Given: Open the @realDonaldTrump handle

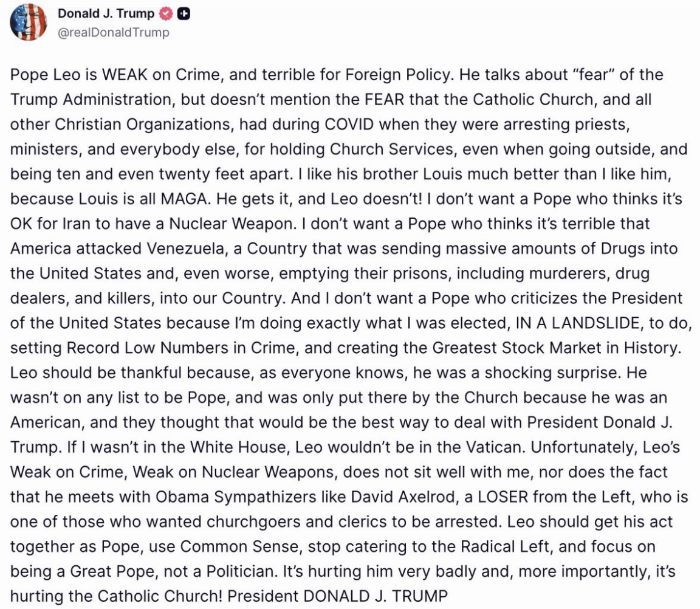Looking at the screenshot, I should pyautogui.click(x=114, y=33).
